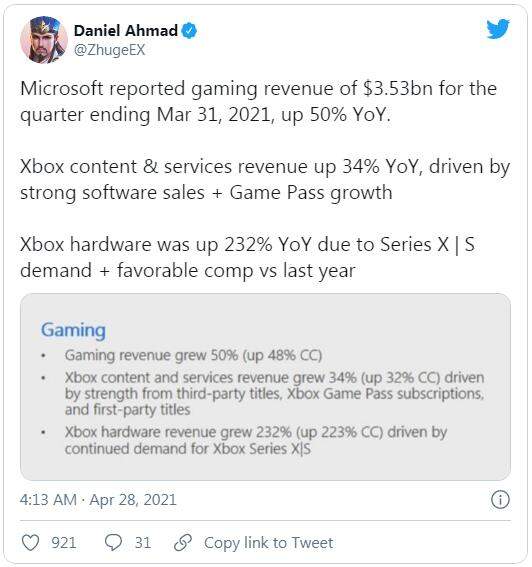Viewport: 532px width, 567px height.
Task: Open the Daniel Ahmad display name
Action: point(126,31)
